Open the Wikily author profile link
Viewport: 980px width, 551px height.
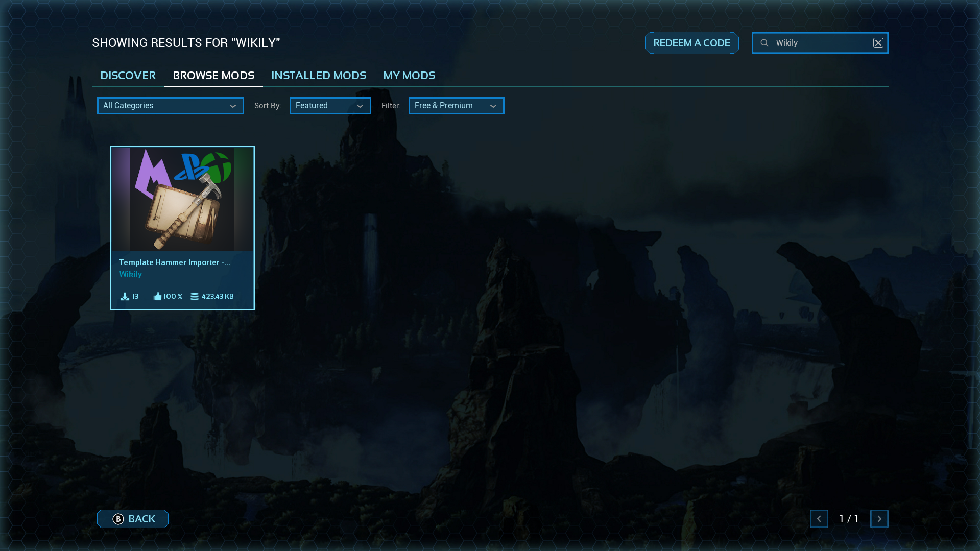130,274
